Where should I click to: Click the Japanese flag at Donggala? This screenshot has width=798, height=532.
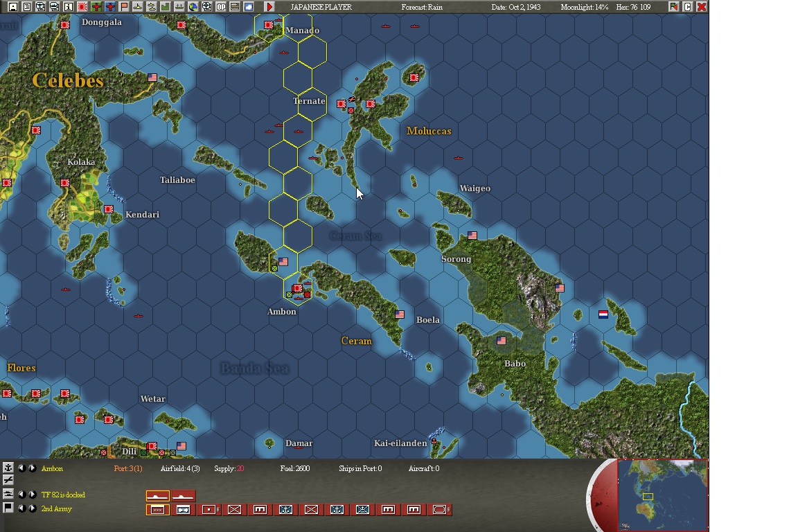pos(65,25)
